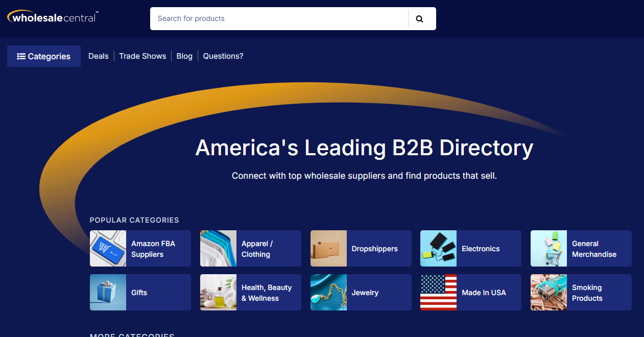Screen dimensions: 644x337
Task: Click the magnifying glass search icon
Action: [x=420, y=19]
